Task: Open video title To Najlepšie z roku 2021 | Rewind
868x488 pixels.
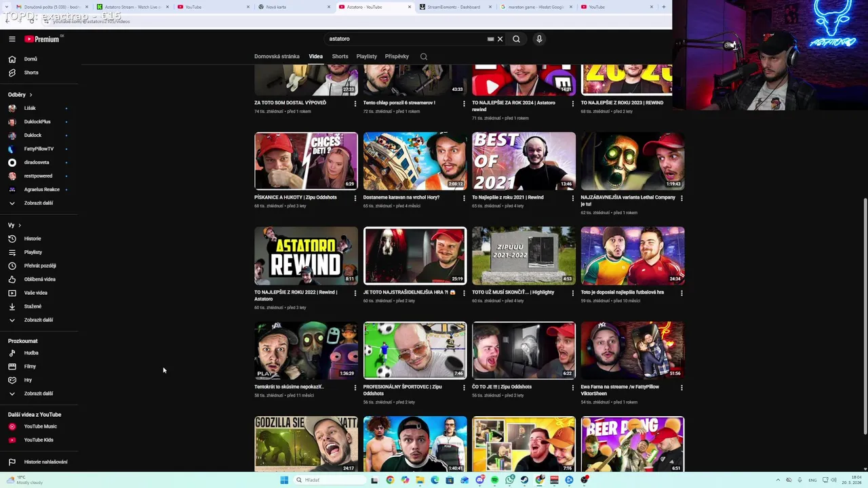Action: point(508,197)
